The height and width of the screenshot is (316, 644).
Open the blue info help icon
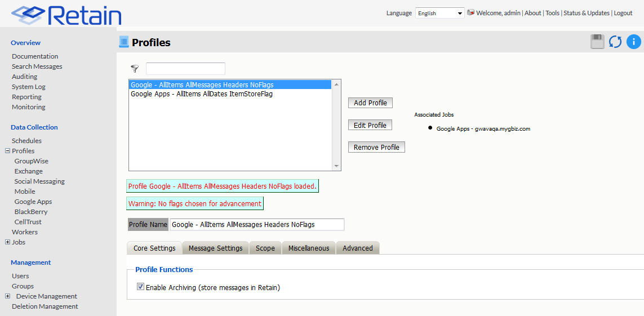(634, 42)
